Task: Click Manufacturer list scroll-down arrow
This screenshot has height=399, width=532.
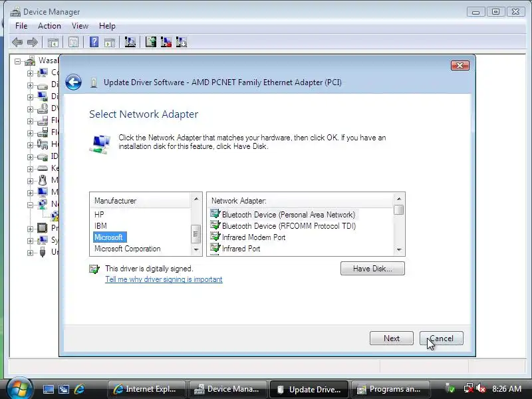Action: coord(196,250)
